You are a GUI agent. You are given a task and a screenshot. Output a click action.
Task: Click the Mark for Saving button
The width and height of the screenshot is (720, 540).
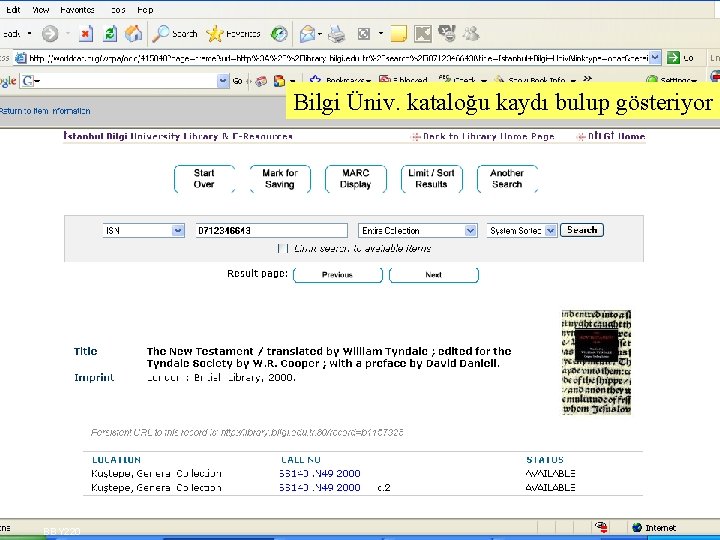[280, 179]
